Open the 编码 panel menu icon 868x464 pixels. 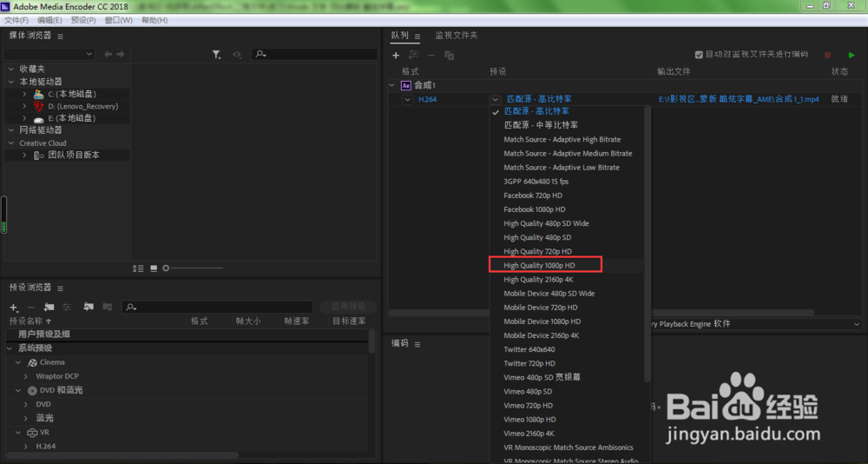tap(418, 344)
